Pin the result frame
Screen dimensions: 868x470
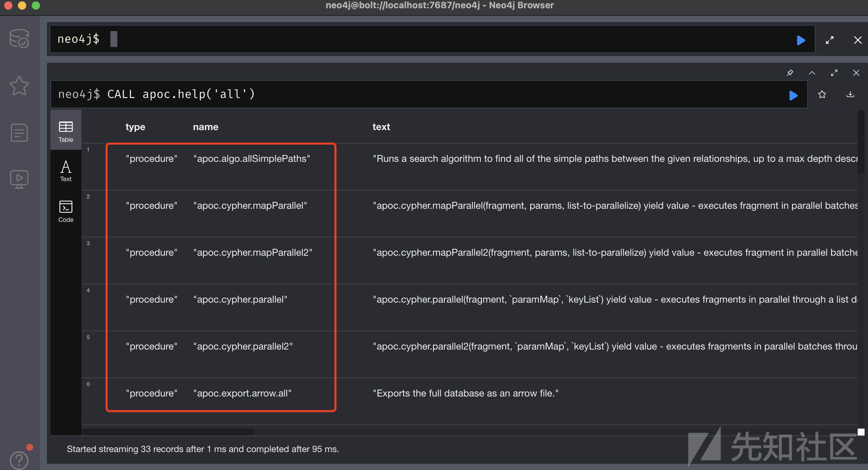pyautogui.click(x=790, y=73)
